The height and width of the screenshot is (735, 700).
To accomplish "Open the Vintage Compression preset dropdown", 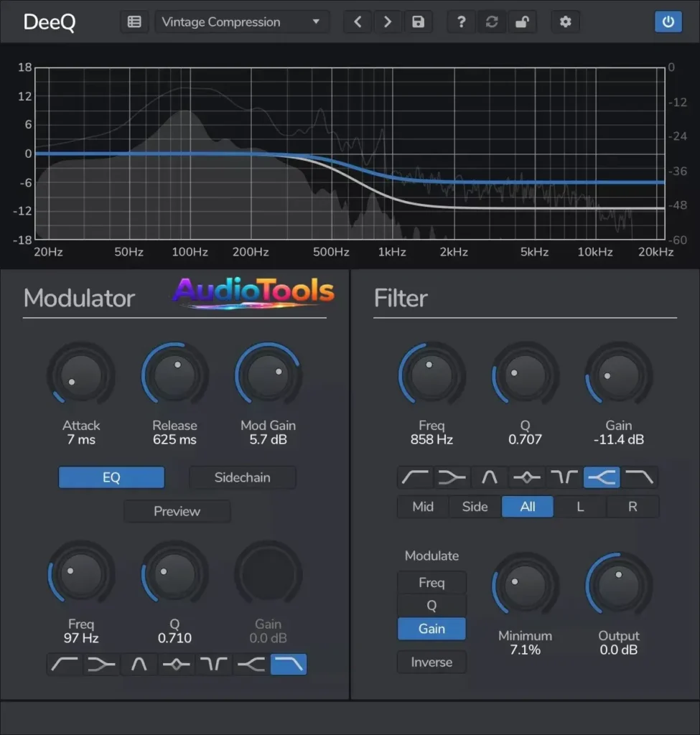I will pos(242,22).
